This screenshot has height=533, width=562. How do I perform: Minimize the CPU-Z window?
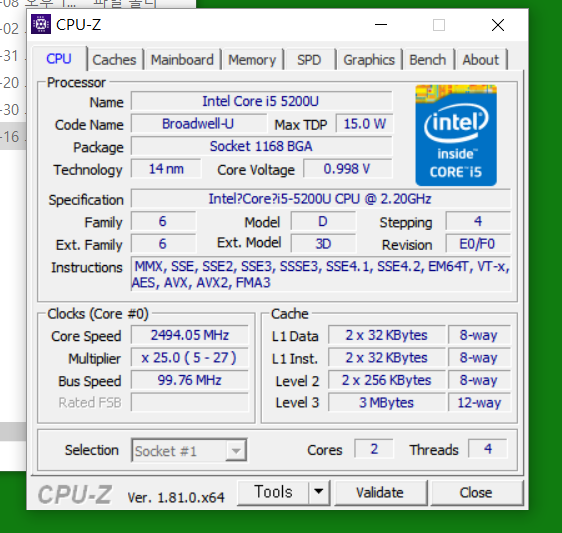[381, 25]
